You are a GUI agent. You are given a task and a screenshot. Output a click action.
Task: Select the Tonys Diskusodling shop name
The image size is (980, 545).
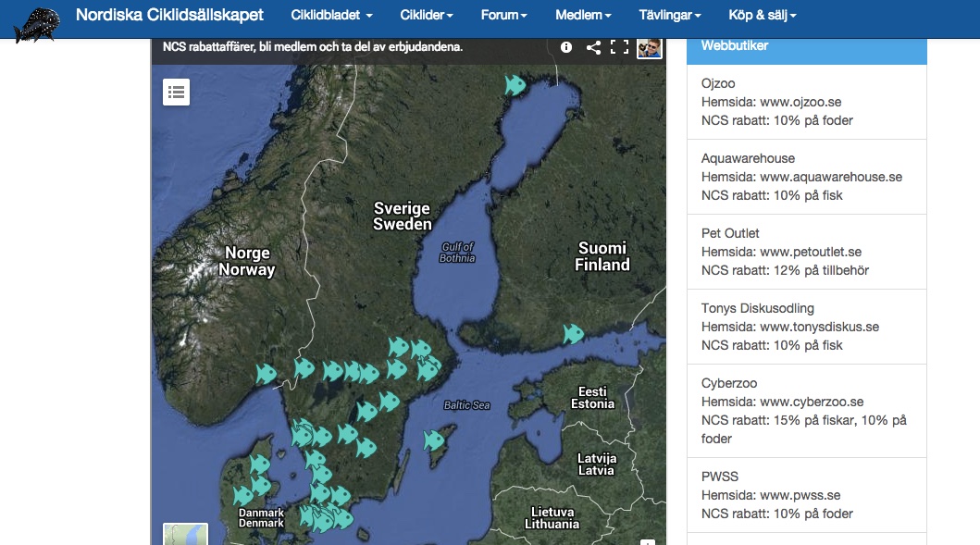click(x=758, y=308)
